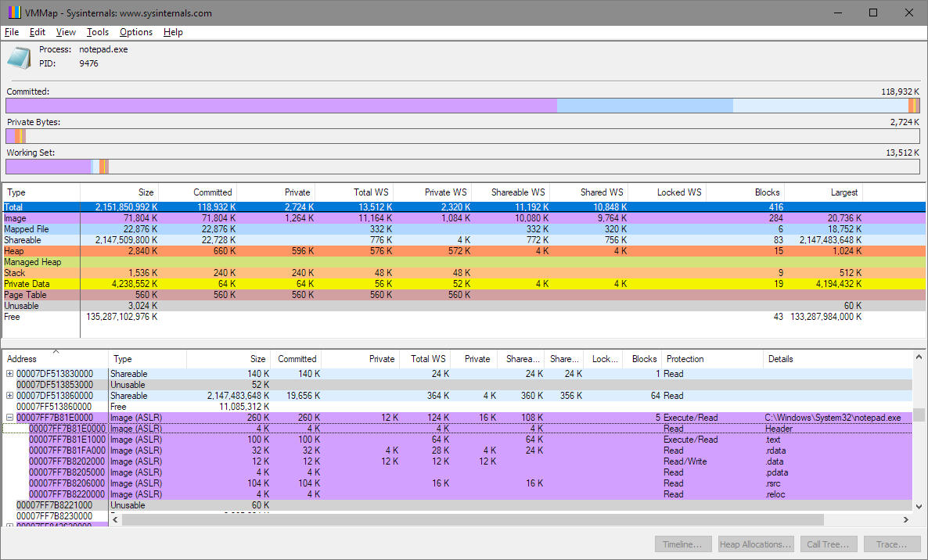
Task: Open the View menu
Action: click(66, 32)
